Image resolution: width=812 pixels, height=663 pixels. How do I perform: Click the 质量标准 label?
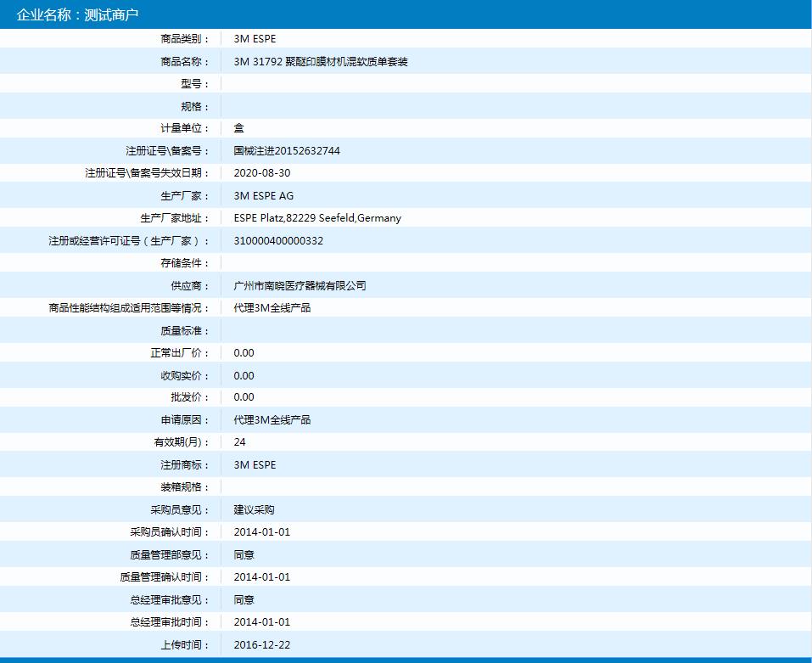click(185, 331)
